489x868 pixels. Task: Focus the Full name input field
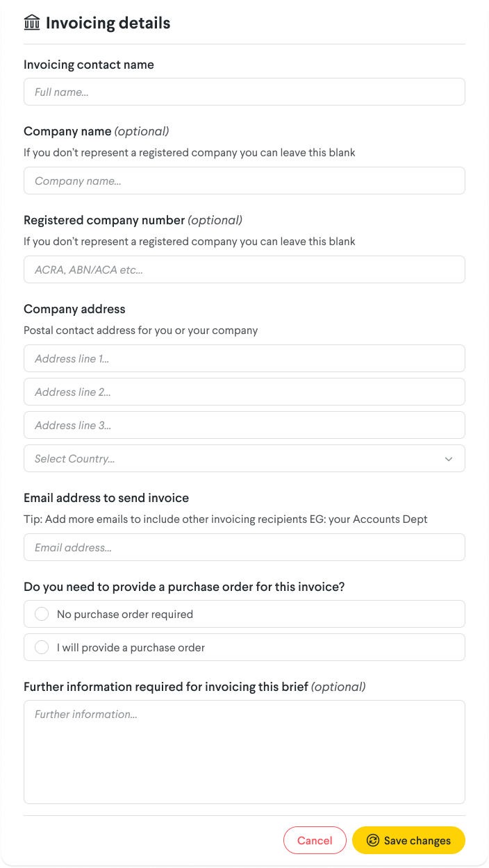coord(244,92)
